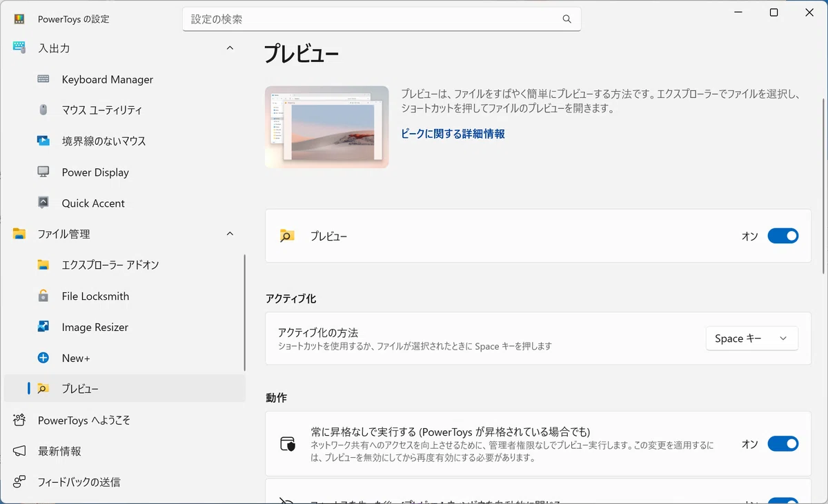
Task: Maximize the PowerToys settings window
Action: 773,12
